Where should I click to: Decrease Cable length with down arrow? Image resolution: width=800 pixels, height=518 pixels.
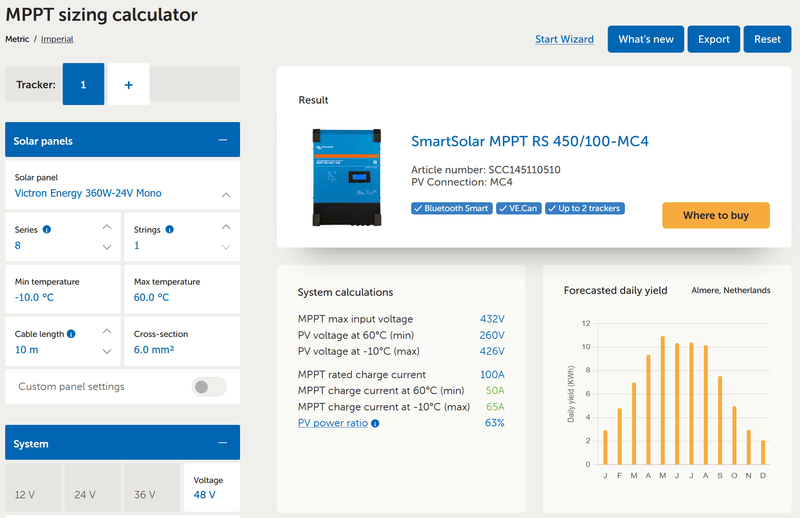[x=107, y=351]
